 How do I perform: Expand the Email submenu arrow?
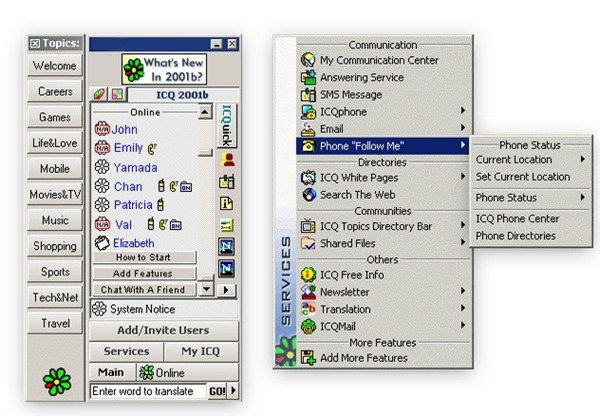[463, 127]
